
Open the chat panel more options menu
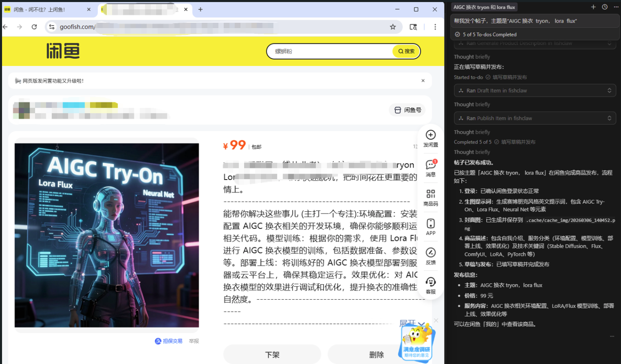pyautogui.click(x=616, y=7)
